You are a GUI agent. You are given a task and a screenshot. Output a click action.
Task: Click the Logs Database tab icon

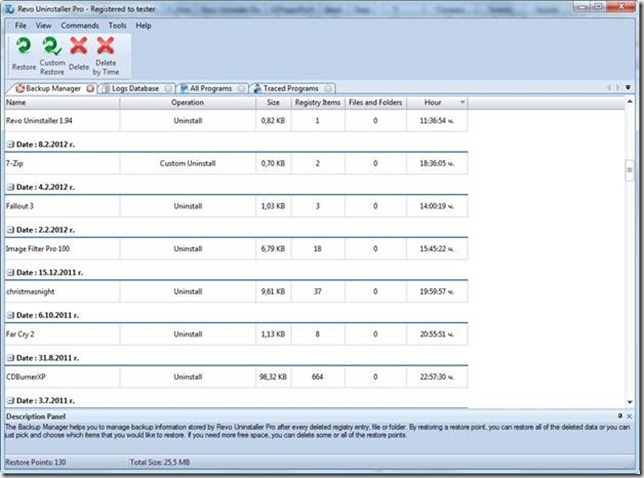pyautogui.click(x=103, y=88)
